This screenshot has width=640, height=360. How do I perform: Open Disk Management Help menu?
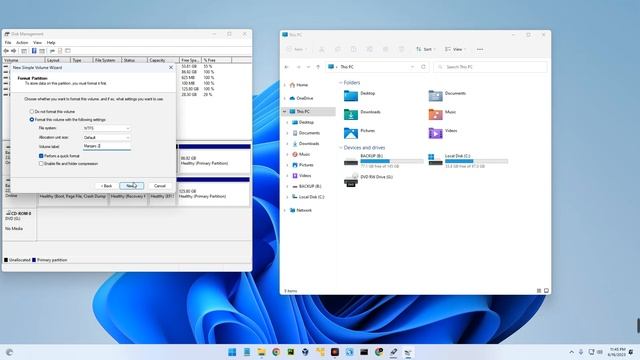[51, 42]
